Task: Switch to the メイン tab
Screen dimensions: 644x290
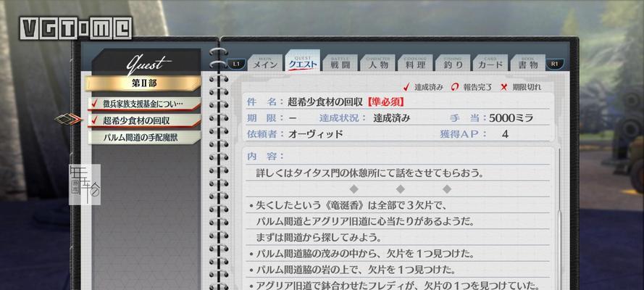Action: point(265,62)
